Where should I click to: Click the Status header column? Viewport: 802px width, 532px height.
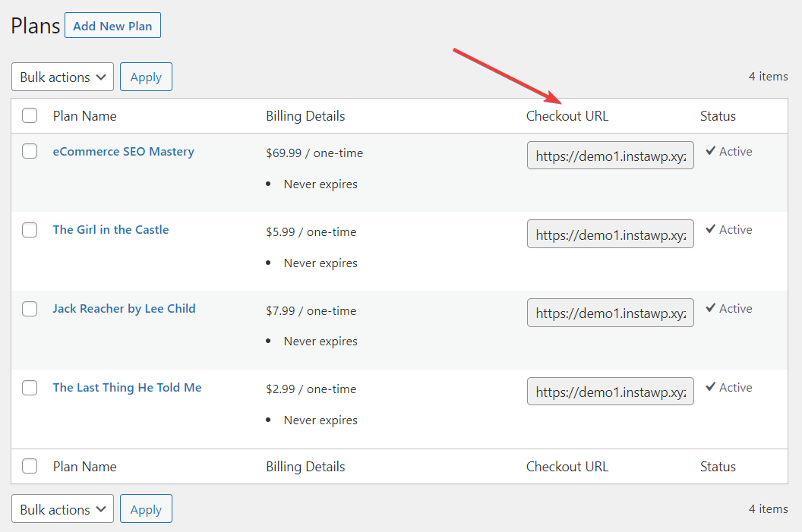pos(718,116)
